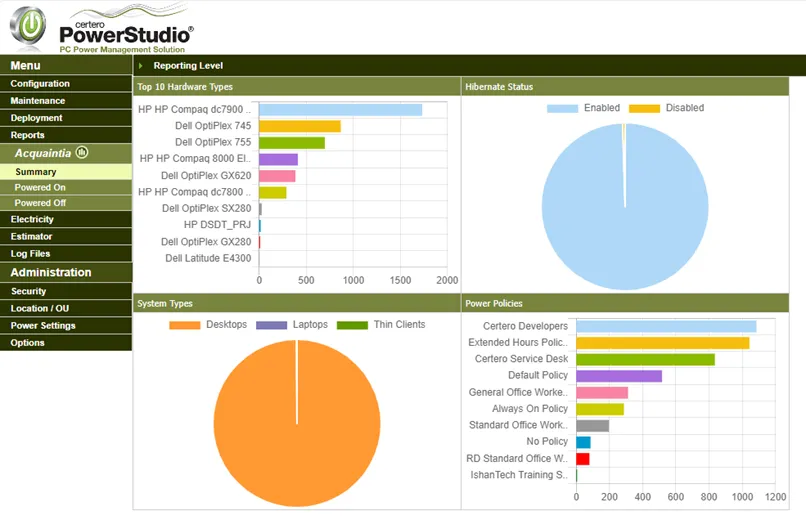Go to the Deployment section
The height and width of the screenshot is (520, 806).
pyautogui.click(x=37, y=118)
